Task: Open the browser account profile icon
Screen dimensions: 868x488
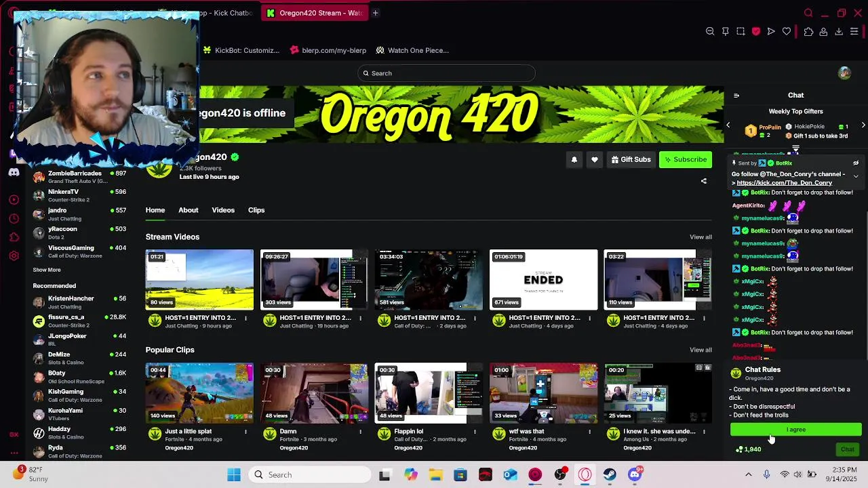Action: 823,31
